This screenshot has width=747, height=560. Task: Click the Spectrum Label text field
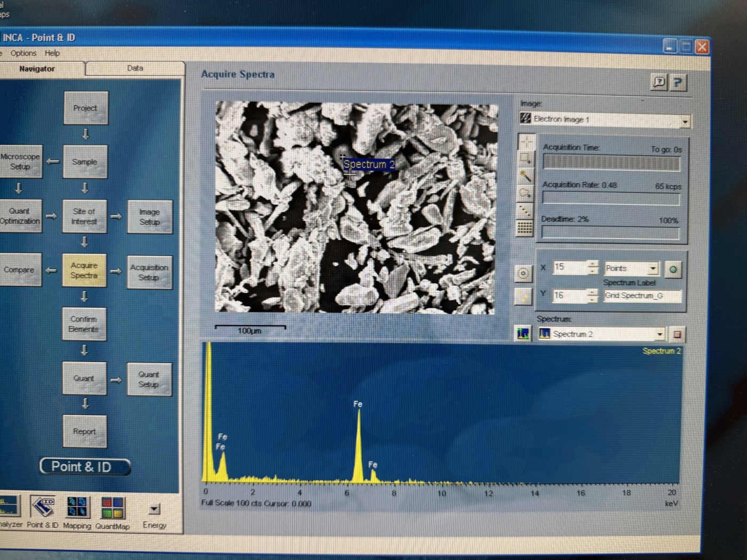642,296
